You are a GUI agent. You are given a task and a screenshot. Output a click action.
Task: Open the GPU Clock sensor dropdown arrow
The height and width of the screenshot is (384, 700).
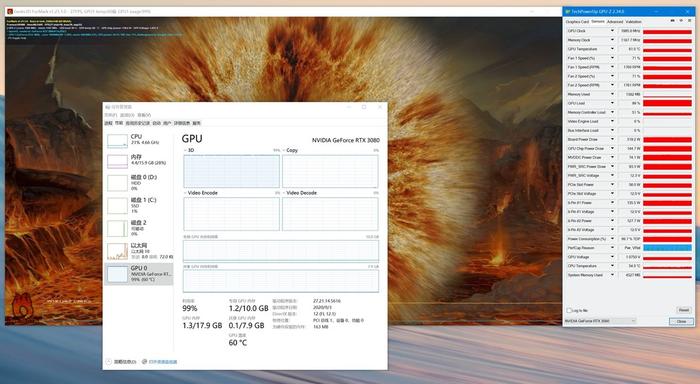[x=612, y=31]
